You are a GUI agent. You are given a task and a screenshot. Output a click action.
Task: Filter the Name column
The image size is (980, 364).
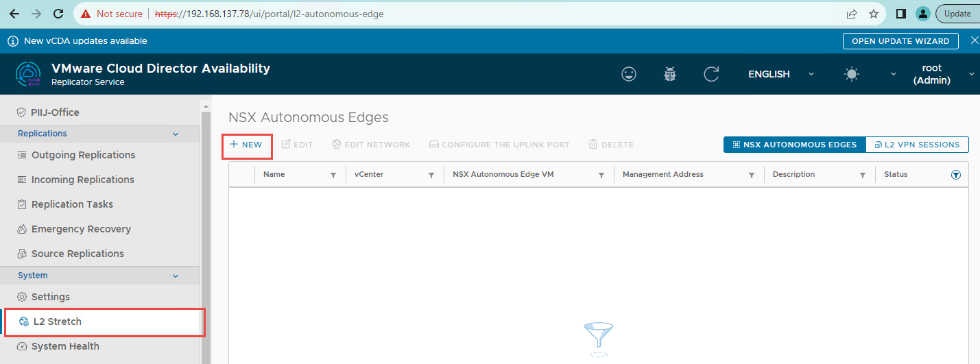coord(333,175)
